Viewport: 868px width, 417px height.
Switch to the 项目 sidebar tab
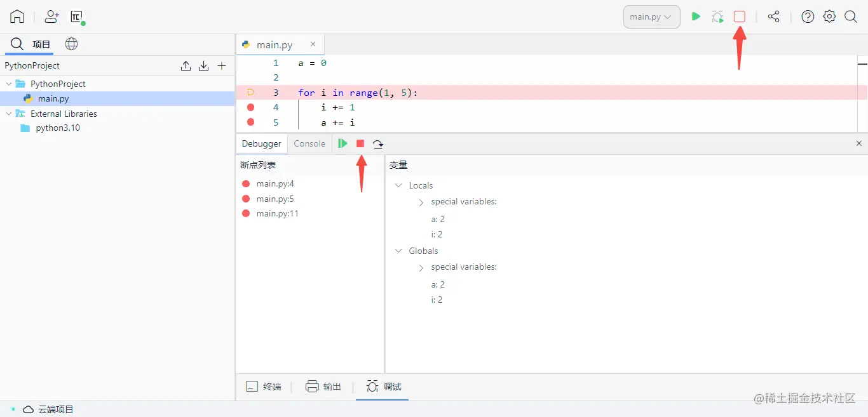pyautogui.click(x=42, y=44)
